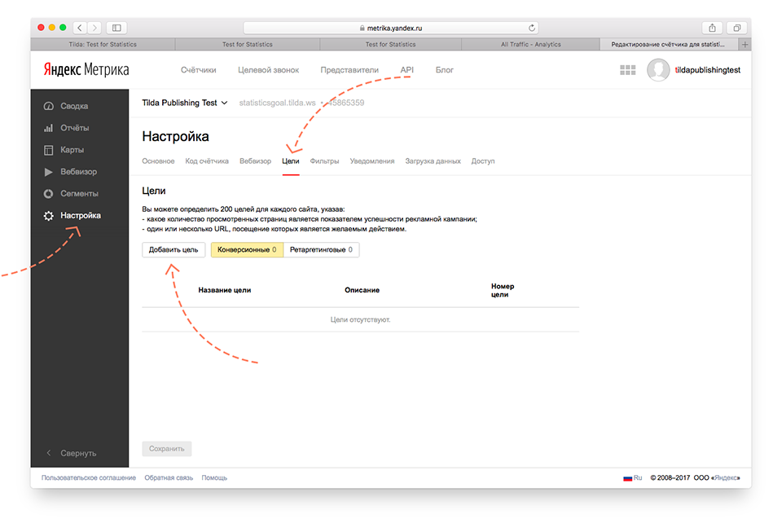Click the Обратная связь footer link
782x532 pixels.
pyautogui.click(x=169, y=477)
